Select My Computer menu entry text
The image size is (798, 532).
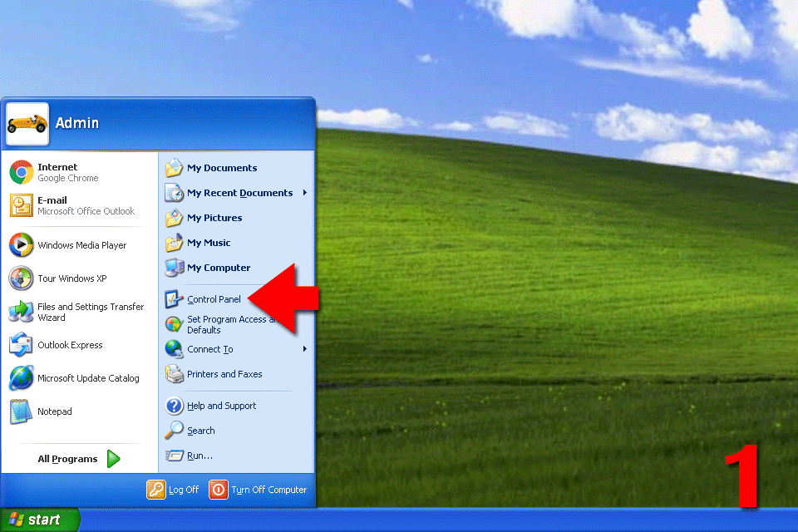(219, 268)
